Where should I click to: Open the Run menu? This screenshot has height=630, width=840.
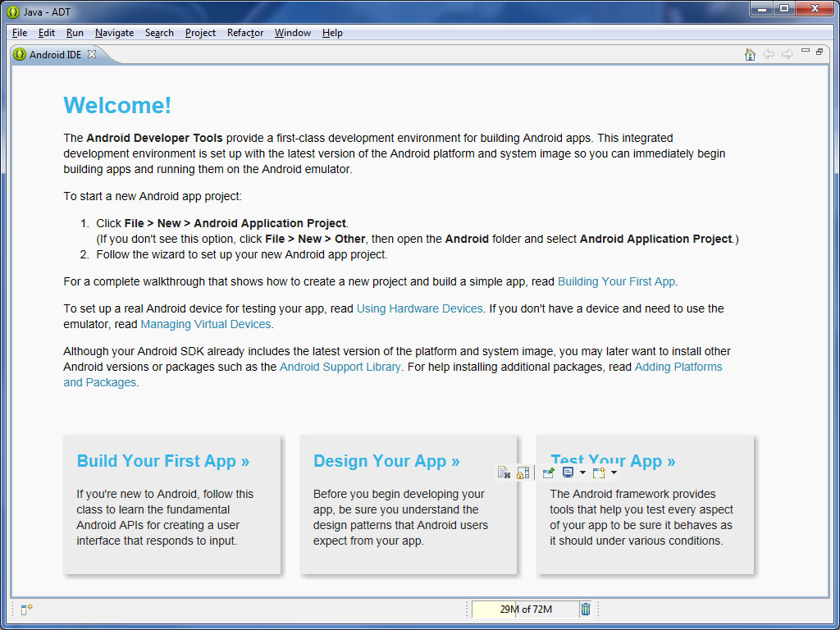pyautogui.click(x=75, y=33)
